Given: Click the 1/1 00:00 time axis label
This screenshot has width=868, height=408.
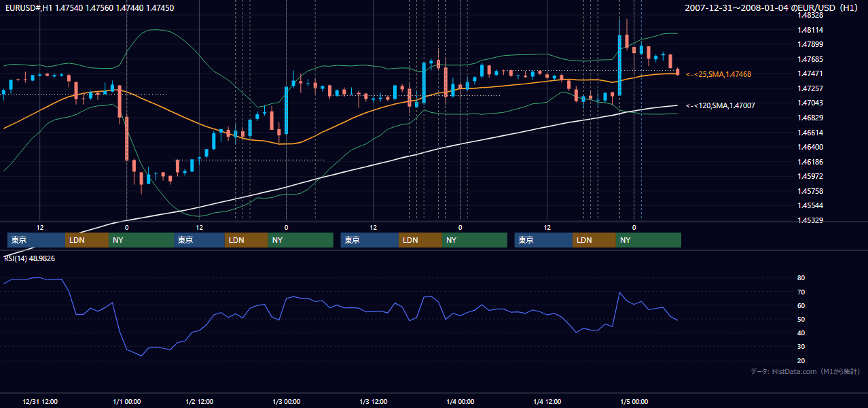Looking at the screenshot, I should pos(126,402).
